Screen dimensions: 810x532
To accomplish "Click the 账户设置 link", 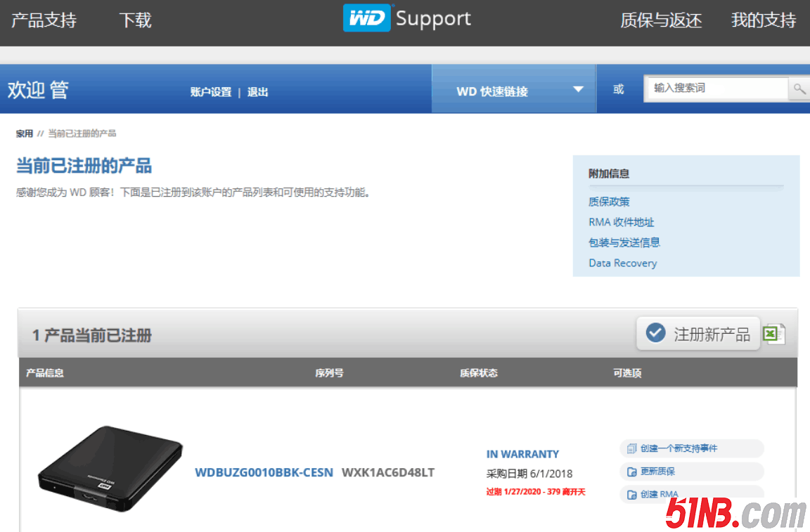I will click(x=210, y=92).
